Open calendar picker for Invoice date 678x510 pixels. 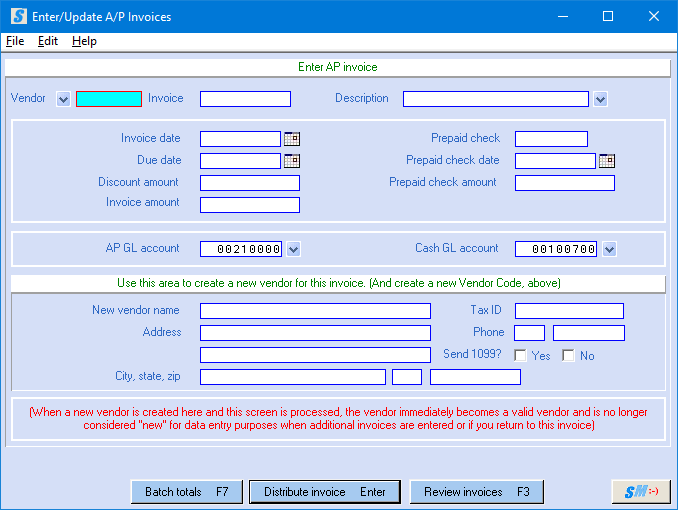pyautogui.click(x=292, y=139)
